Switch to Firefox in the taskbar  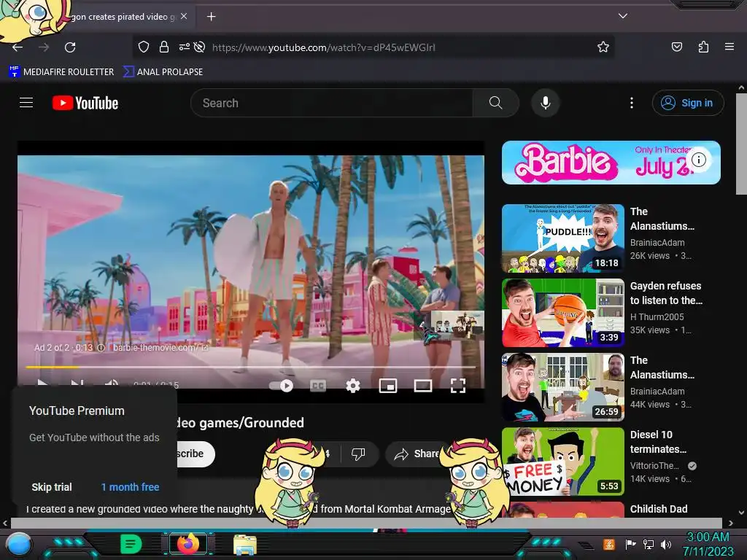click(188, 544)
